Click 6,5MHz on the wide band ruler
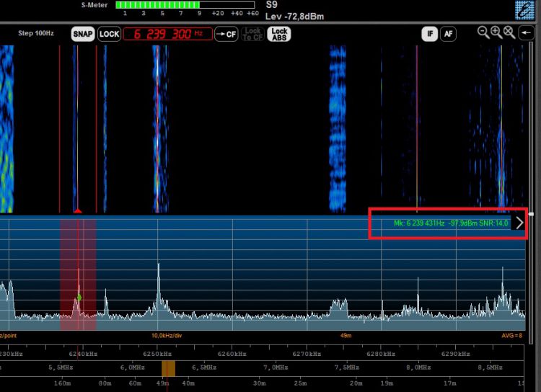This screenshot has width=541, height=392. tap(204, 367)
